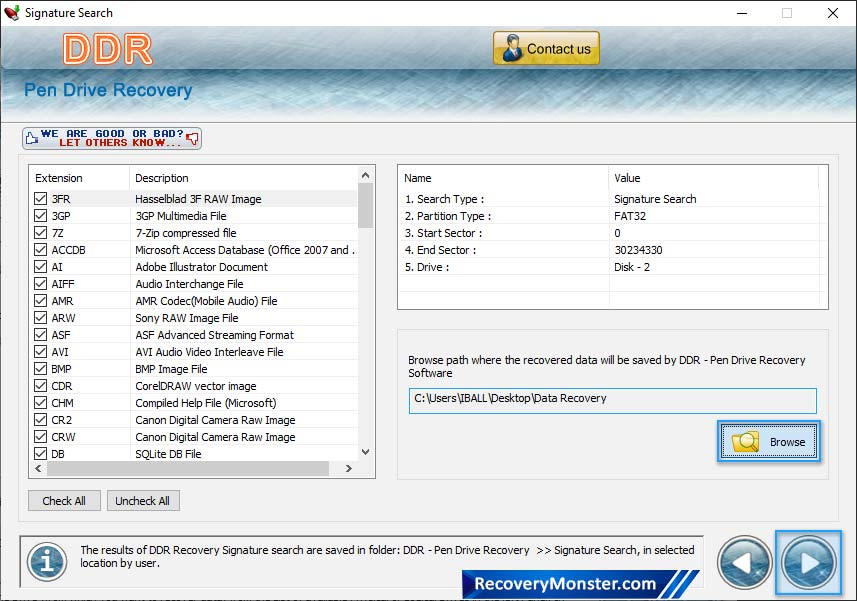The image size is (857, 601).
Task: Click the extension list scroll up arrow
Action: pos(366,175)
